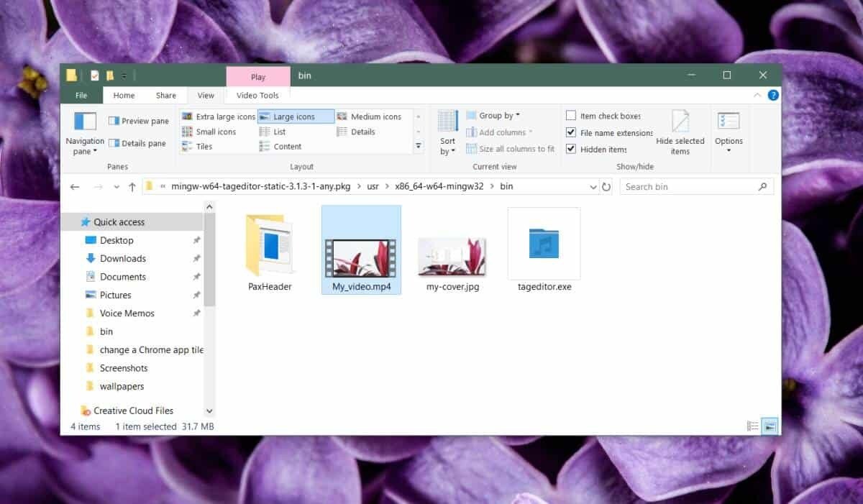Select the Tiles layout option
This screenshot has height=504, width=863.
(207, 146)
